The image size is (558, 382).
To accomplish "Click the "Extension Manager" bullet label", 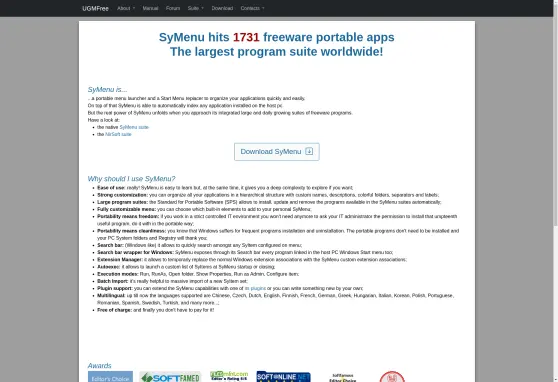I will click(120, 260).
